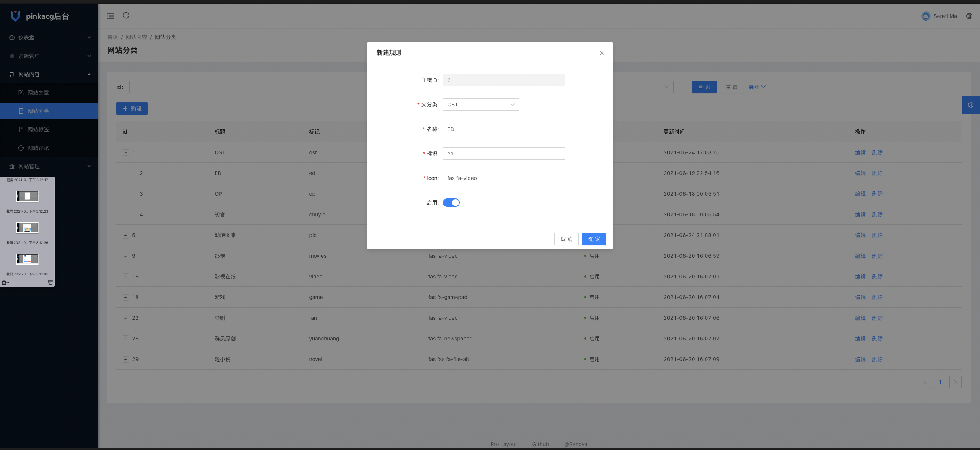Open 网站文章 in the sidebar
Screen dimensions: 980x450
pyautogui.click(x=38, y=93)
